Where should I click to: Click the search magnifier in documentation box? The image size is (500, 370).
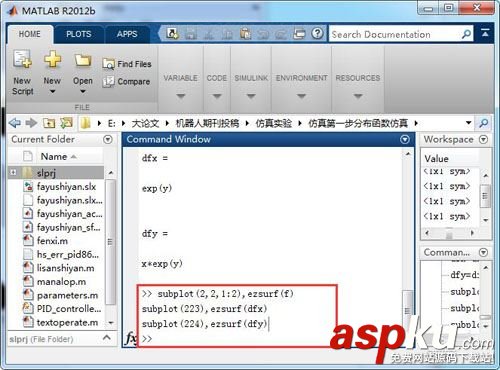pyautogui.click(x=466, y=34)
